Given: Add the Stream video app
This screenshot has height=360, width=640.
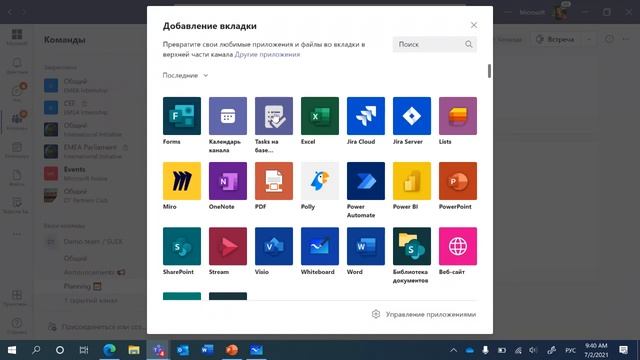Looking at the screenshot, I should (x=228, y=246).
